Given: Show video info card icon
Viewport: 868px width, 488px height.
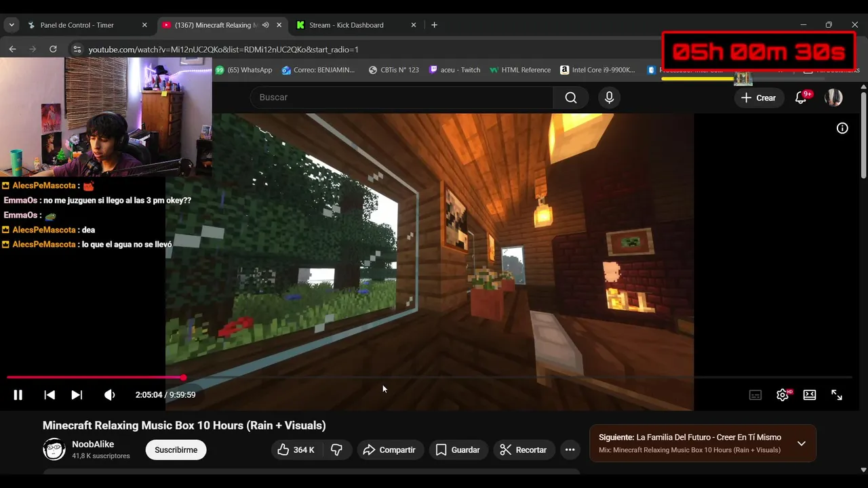Looking at the screenshot, I should pyautogui.click(x=842, y=128).
